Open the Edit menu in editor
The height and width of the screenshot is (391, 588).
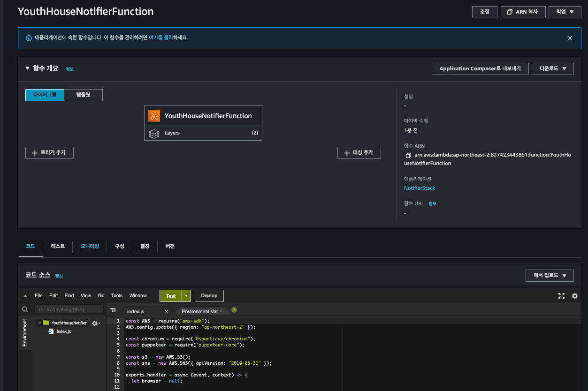tap(53, 296)
